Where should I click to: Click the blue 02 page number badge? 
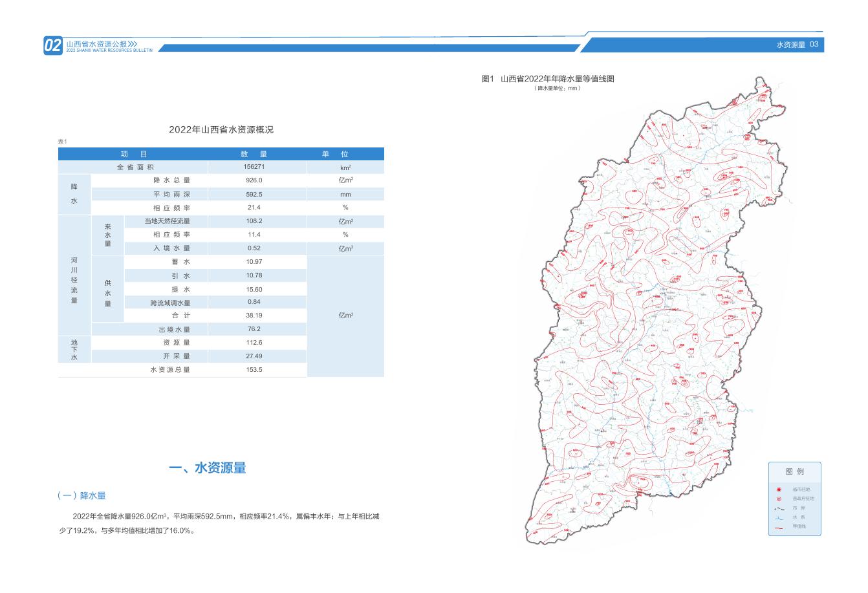53,45
